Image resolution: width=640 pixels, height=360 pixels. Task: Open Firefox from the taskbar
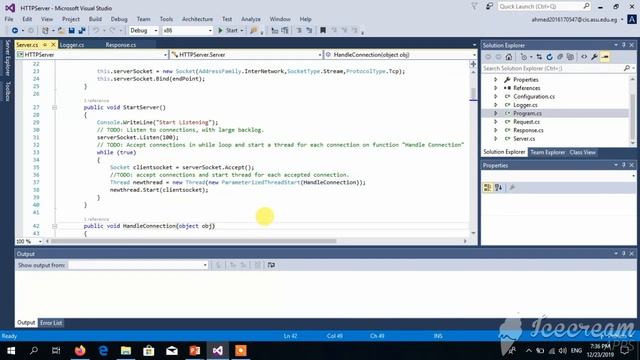(80, 351)
